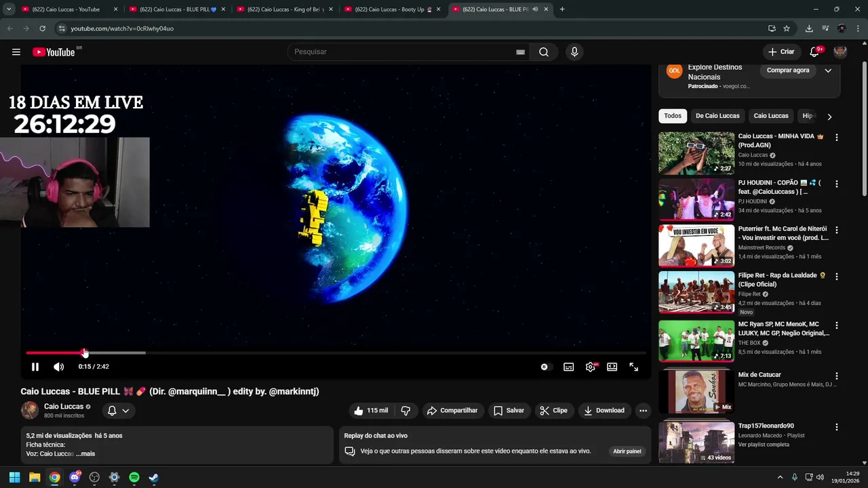
Task: Pause the video
Action: coord(35,367)
